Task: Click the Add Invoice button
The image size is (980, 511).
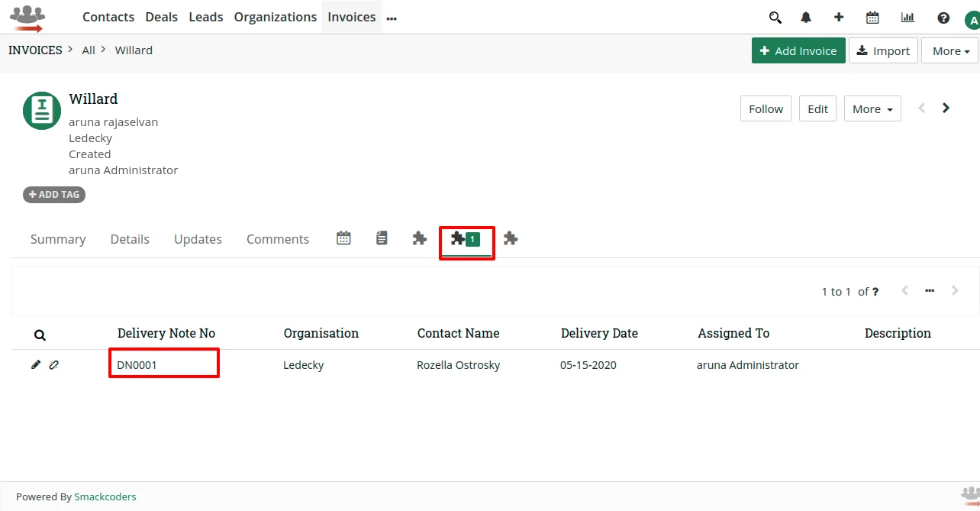Action: coord(798,50)
